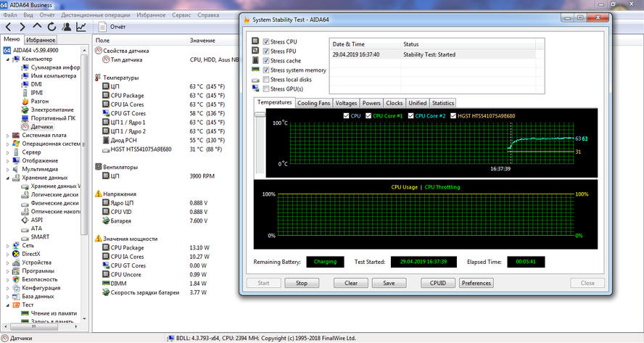Toggle the Stress CPU checkbox
Image resolution: width=644 pixels, height=343 pixels.
(266, 41)
